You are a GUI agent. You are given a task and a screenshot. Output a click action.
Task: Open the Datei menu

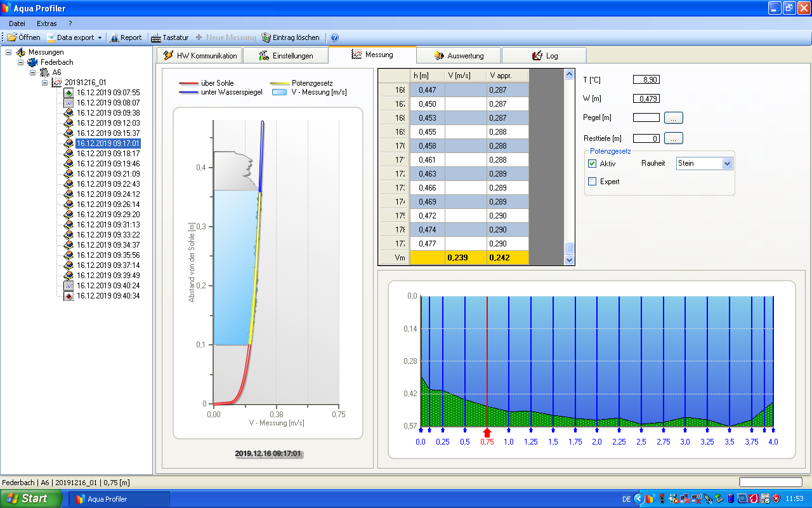point(17,23)
